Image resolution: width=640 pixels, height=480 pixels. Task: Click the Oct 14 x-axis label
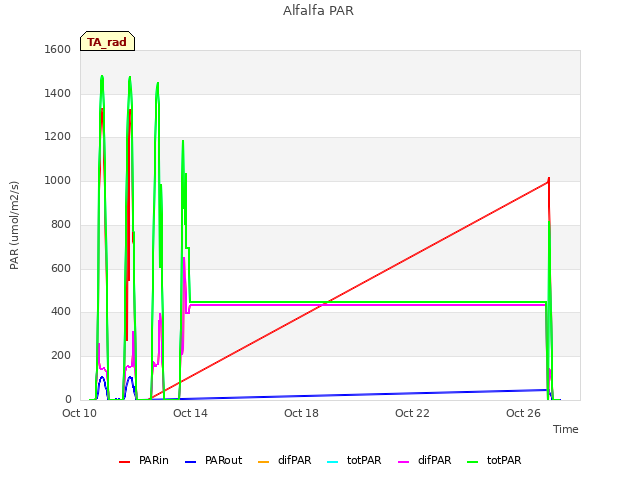pos(190,413)
